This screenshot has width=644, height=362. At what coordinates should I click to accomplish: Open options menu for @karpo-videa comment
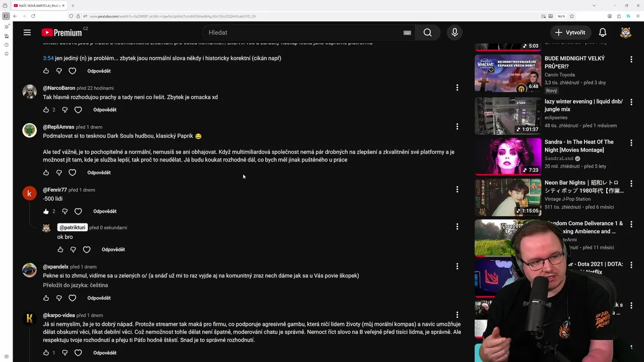(x=457, y=315)
